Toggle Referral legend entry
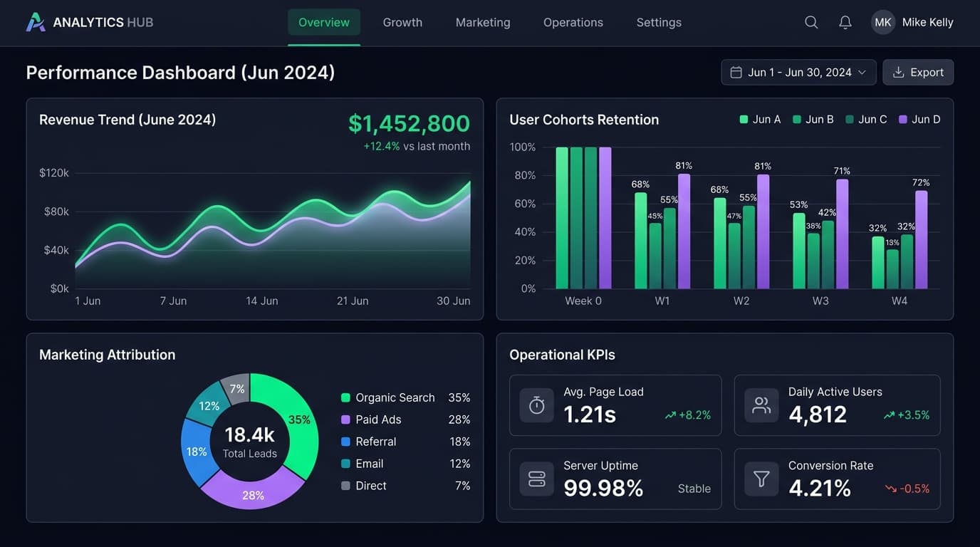 405,442
